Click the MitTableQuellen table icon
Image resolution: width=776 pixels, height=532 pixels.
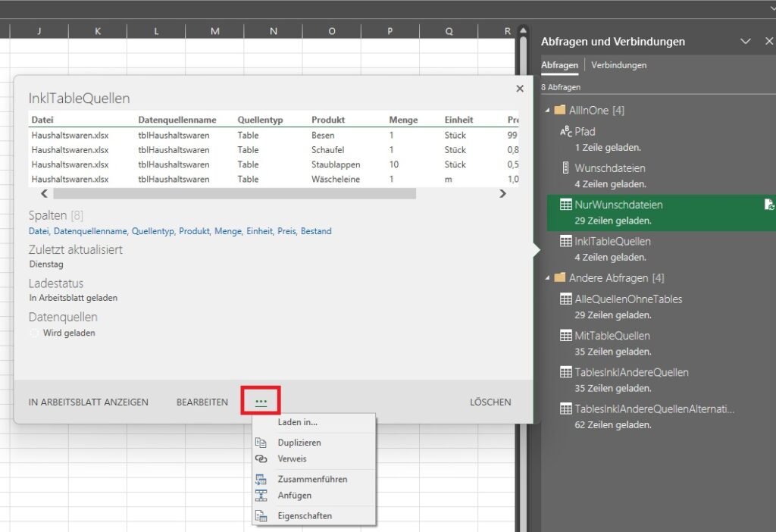565,336
